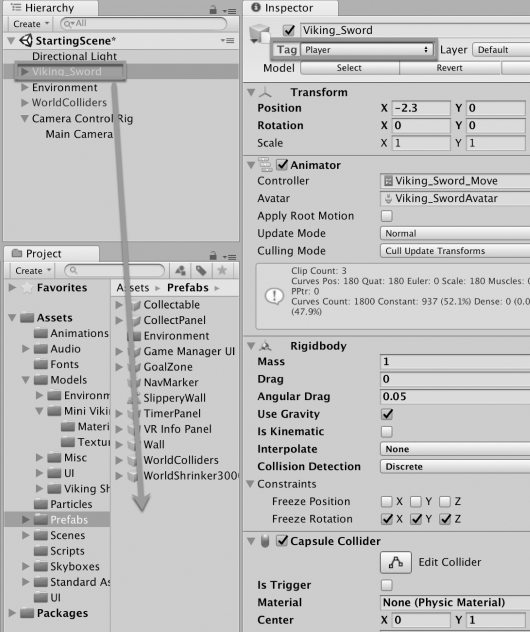Click the Project panel lock icon
The image size is (530, 632).
point(213,255)
